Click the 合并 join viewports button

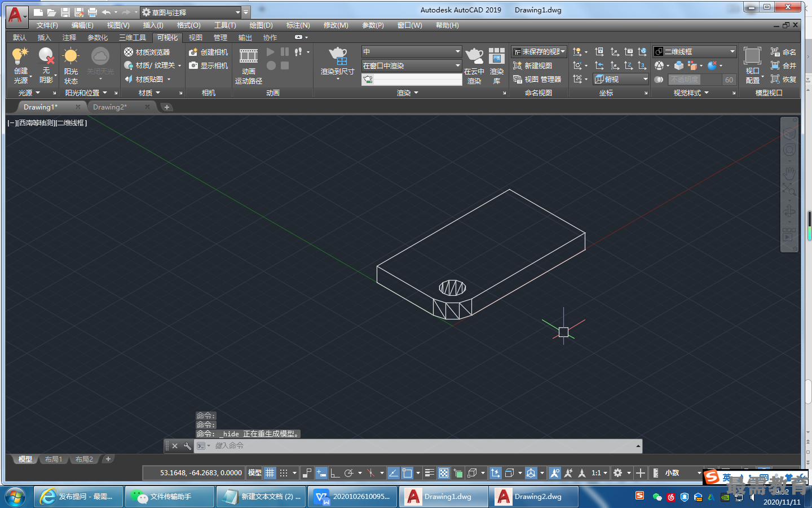coord(783,65)
